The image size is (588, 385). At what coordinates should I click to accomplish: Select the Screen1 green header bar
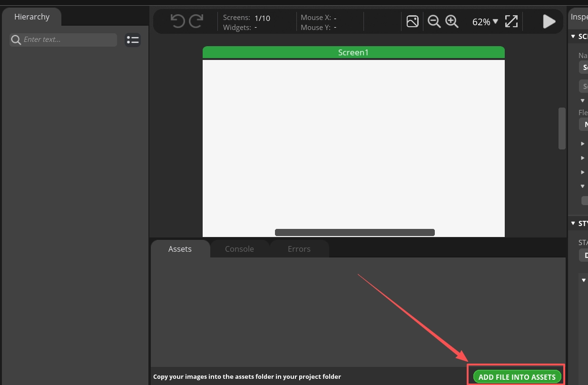(353, 52)
